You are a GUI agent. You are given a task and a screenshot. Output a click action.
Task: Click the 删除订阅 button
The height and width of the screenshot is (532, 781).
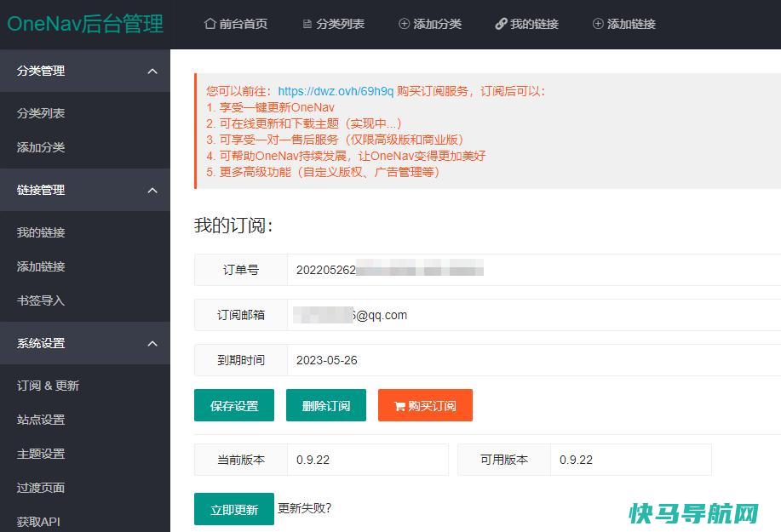(x=326, y=405)
